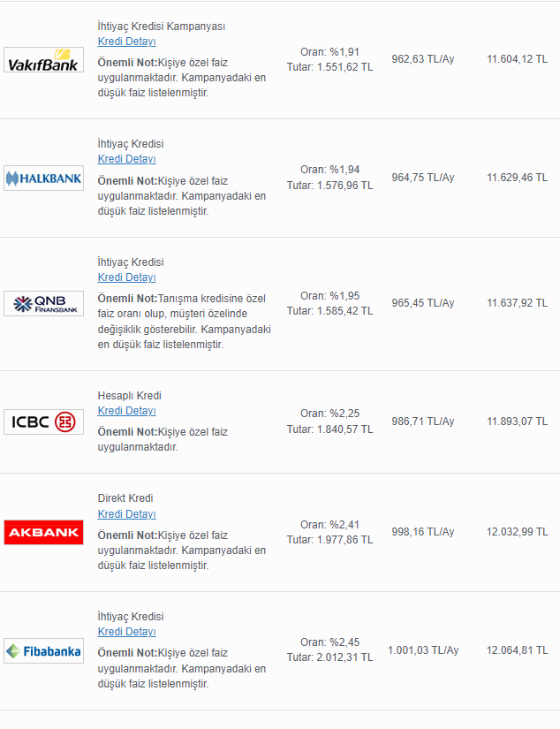560x729 pixels.
Task: Click the VakıfBank logo
Action: (x=43, y=60)
